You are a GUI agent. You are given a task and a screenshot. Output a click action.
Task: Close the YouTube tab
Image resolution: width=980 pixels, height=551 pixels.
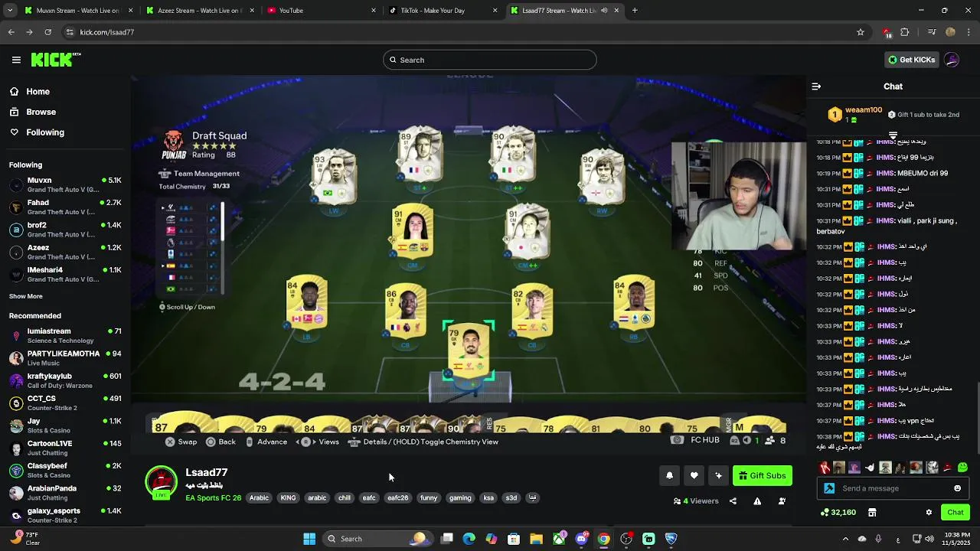pyautogui.click(x=374, y=11)
